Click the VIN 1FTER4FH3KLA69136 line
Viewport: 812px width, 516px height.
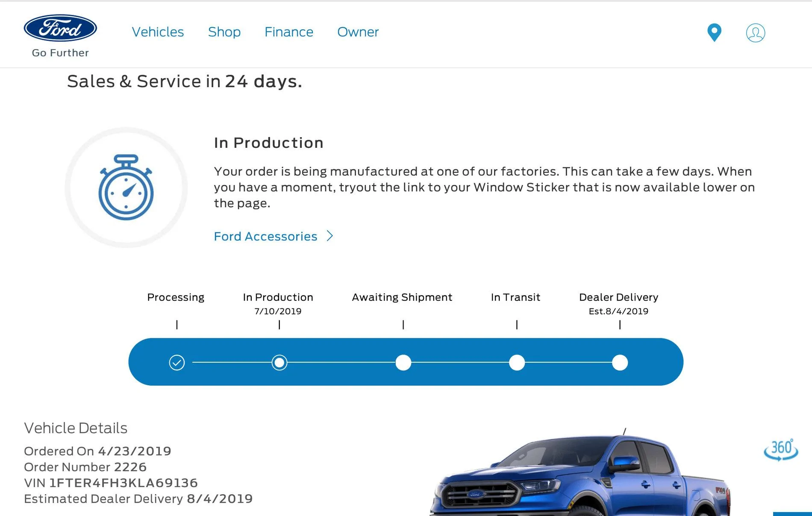(111, 483)
